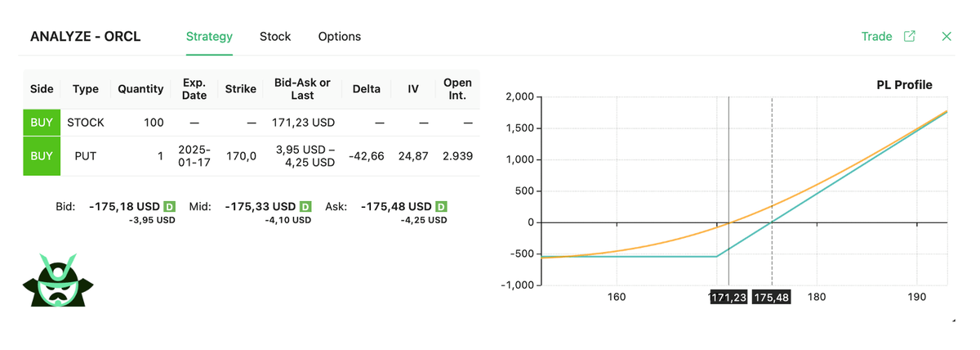Toggle the BUY side for the PUT row

click(42, 155)
